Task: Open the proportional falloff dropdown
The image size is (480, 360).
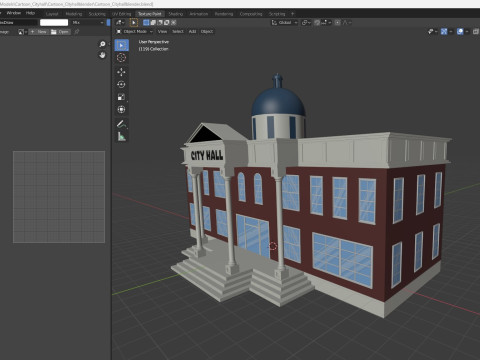Action: tap(347, 23)
